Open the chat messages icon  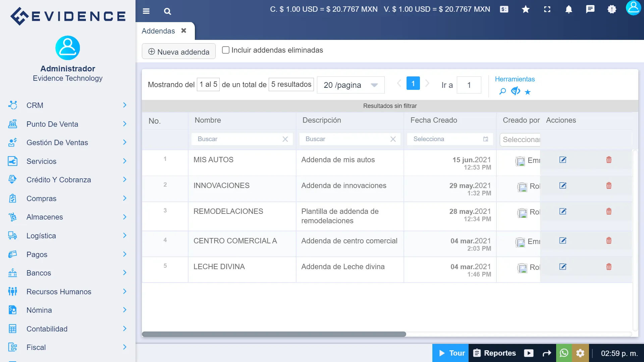pyautogui.click(x=590, y=9)
